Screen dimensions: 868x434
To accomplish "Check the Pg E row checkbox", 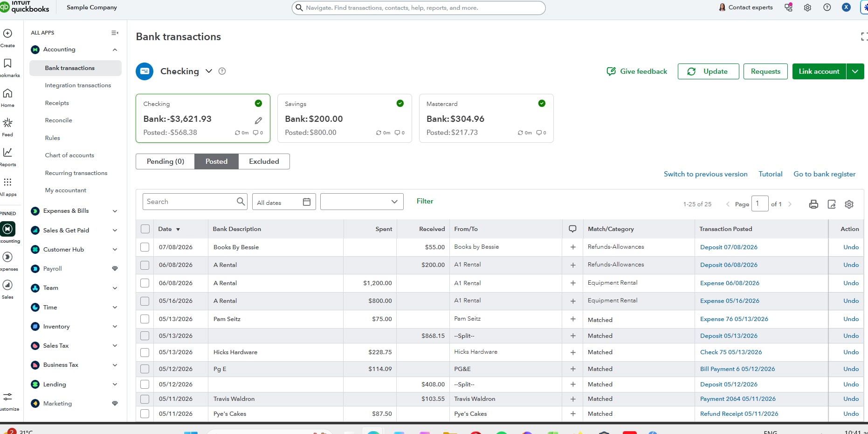I will click(145, 369).
